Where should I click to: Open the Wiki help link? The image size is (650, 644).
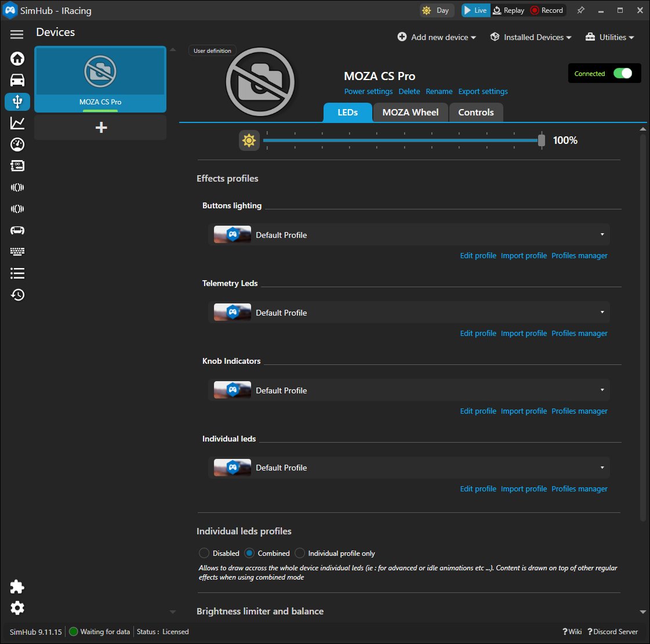coord(572,632)
